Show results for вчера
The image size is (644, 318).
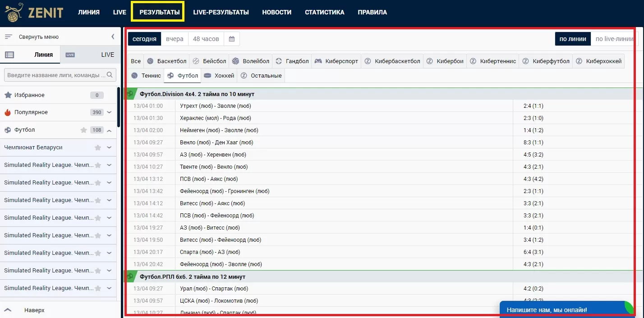point(175,39)
